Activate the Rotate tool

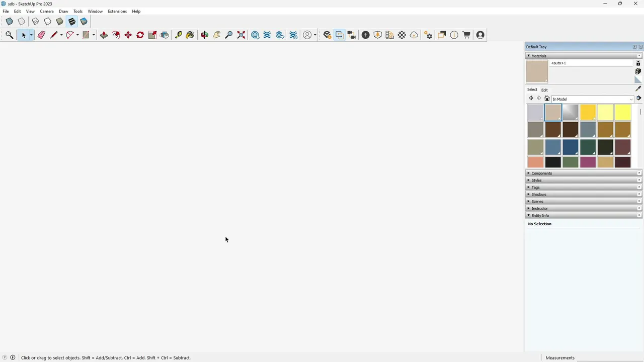point(140,35)
